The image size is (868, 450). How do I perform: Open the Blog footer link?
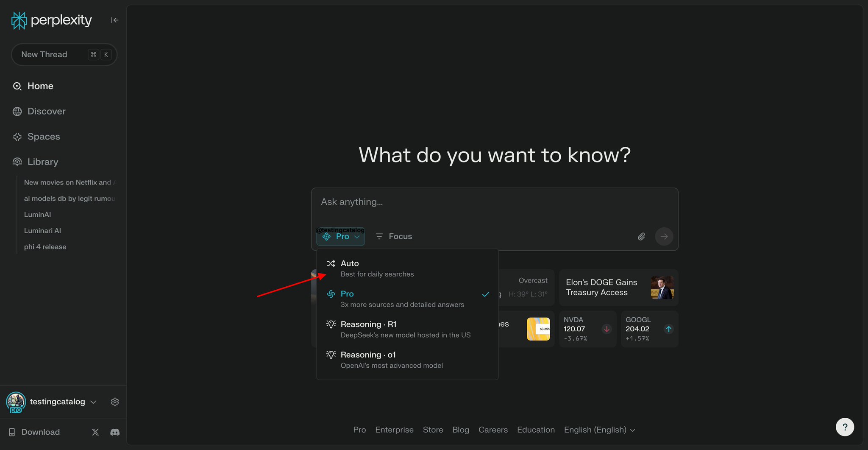461,430
